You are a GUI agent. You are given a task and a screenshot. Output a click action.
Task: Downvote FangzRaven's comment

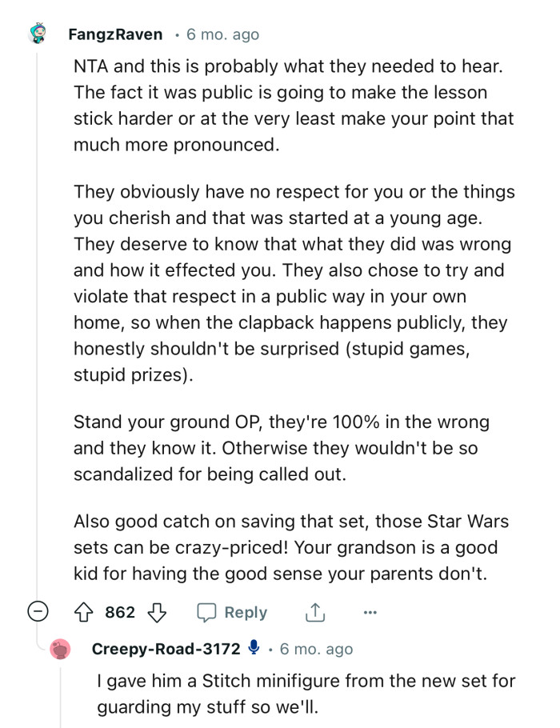click(156, 613)
